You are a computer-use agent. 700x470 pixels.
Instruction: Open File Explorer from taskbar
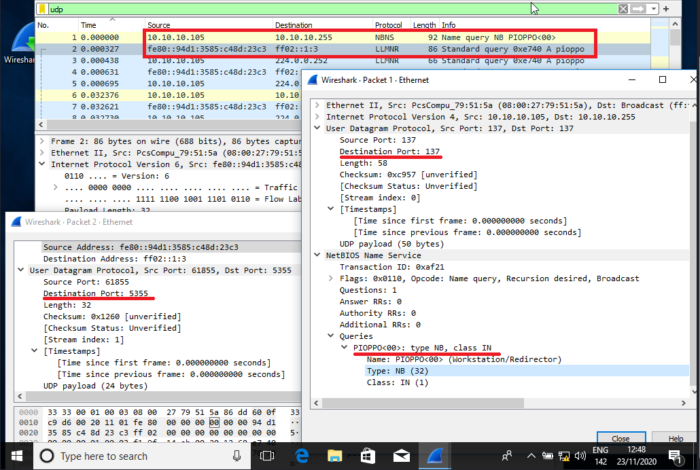click(x=334, y=456)
